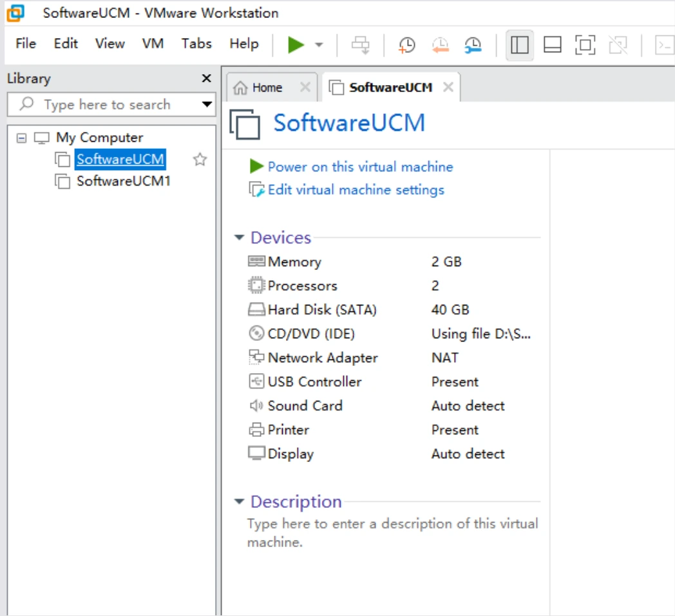Open the power options dropdown arrow
The width and height of the screenshot is (675, 616).
319,45
